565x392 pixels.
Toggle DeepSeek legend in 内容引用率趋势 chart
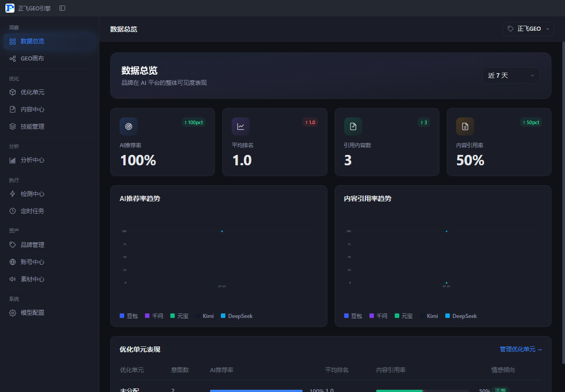(x=461, y=316)
